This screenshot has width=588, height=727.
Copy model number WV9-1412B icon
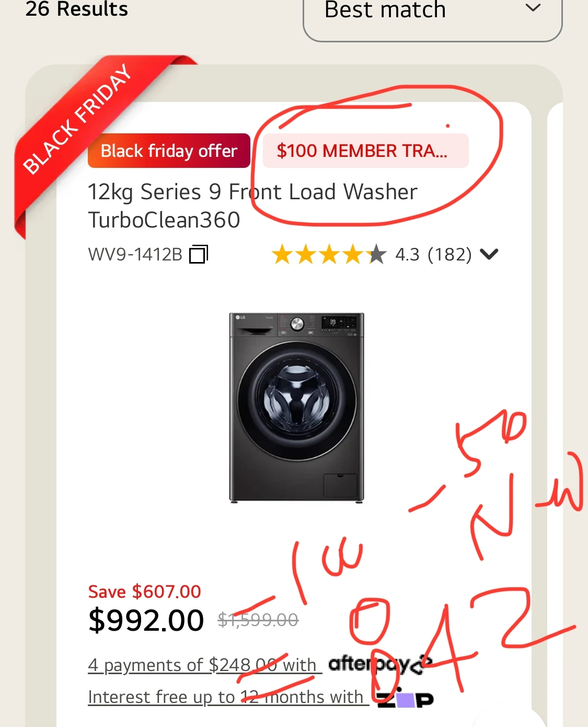(199, 254)
